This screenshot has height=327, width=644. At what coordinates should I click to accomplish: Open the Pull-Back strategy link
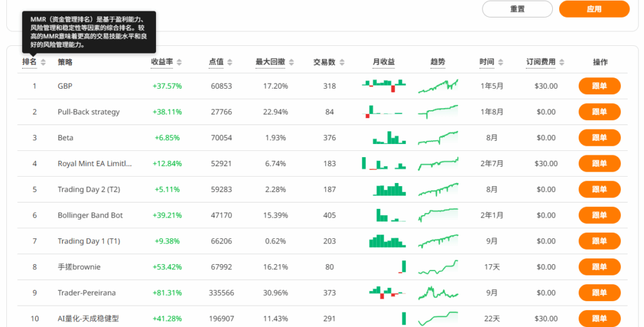pyautogui.click(x=89, y=112)
